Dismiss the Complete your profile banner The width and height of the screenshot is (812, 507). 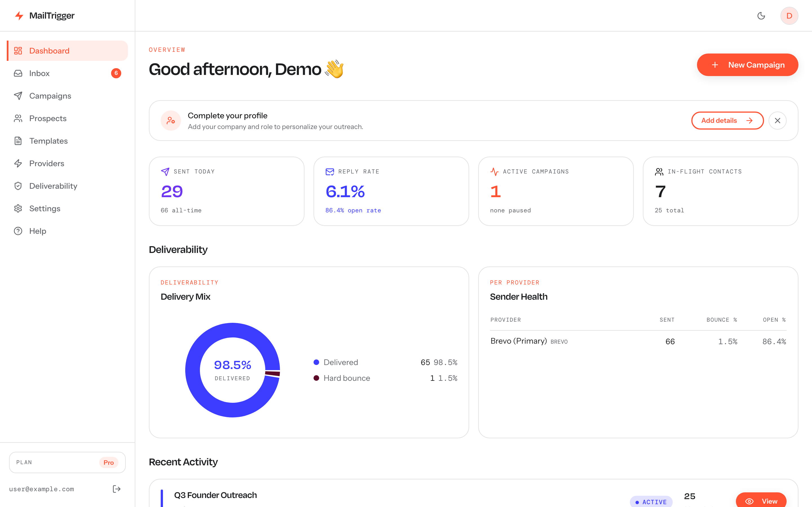[x=777, y=120]
